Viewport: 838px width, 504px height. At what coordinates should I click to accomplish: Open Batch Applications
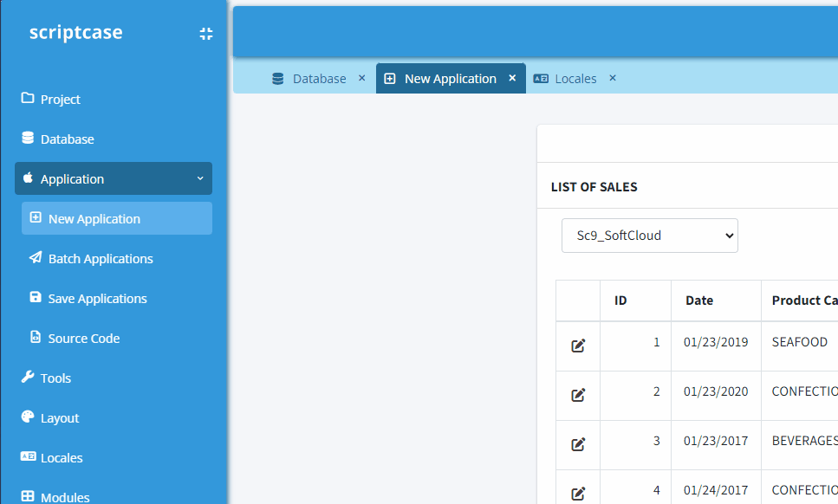(101, 259)
